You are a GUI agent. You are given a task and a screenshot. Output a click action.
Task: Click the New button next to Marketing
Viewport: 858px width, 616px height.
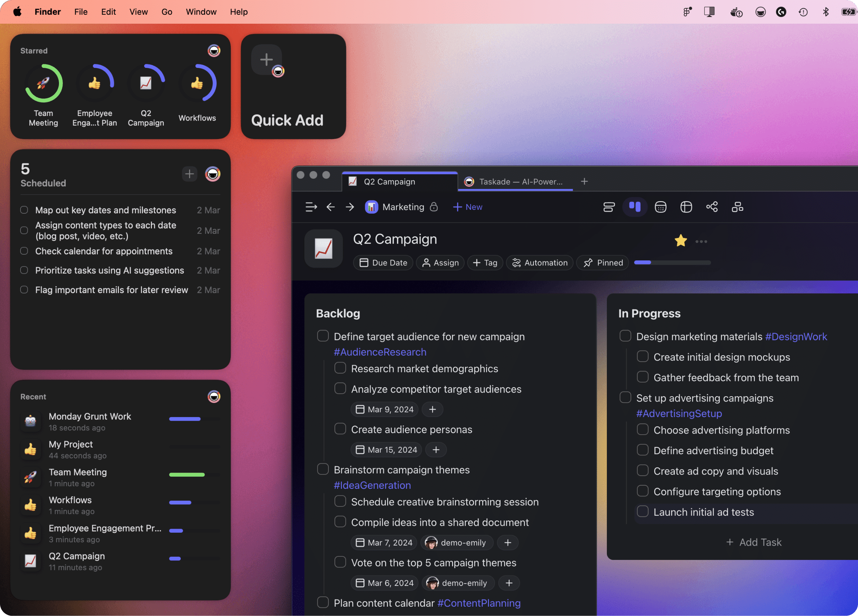[x=467, y=207]
